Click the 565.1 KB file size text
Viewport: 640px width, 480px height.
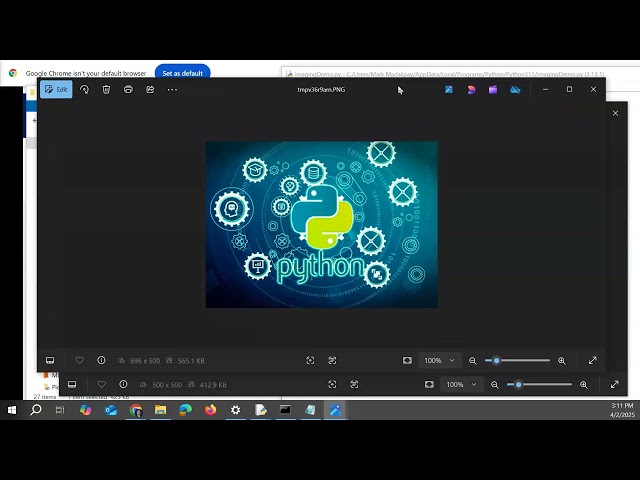[191, 361]
